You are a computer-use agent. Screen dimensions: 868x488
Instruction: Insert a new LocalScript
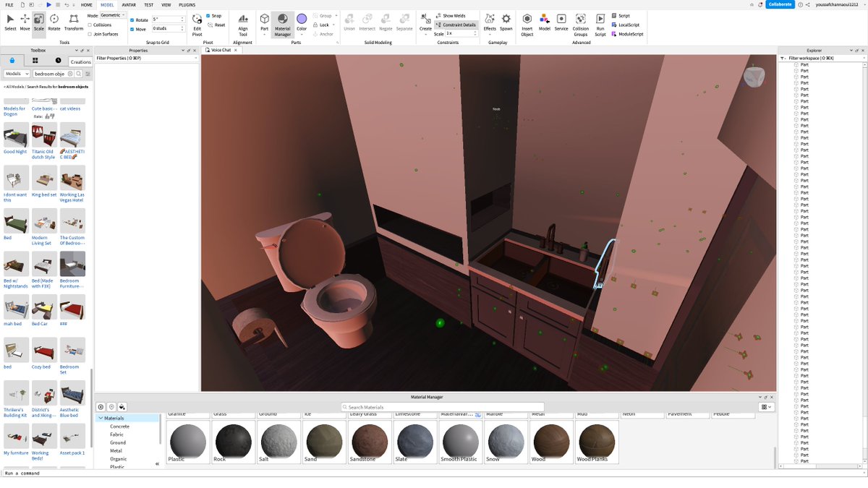(x=624, y=25)
